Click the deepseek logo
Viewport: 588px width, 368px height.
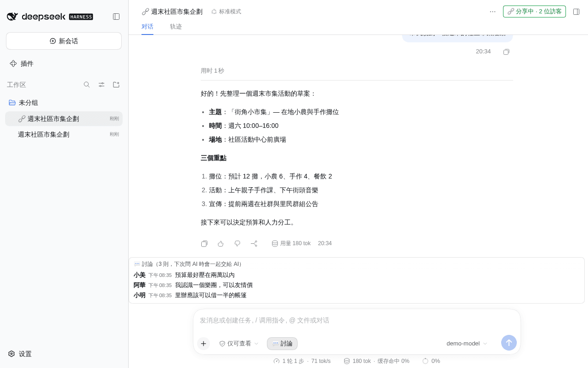coord(50,17)
